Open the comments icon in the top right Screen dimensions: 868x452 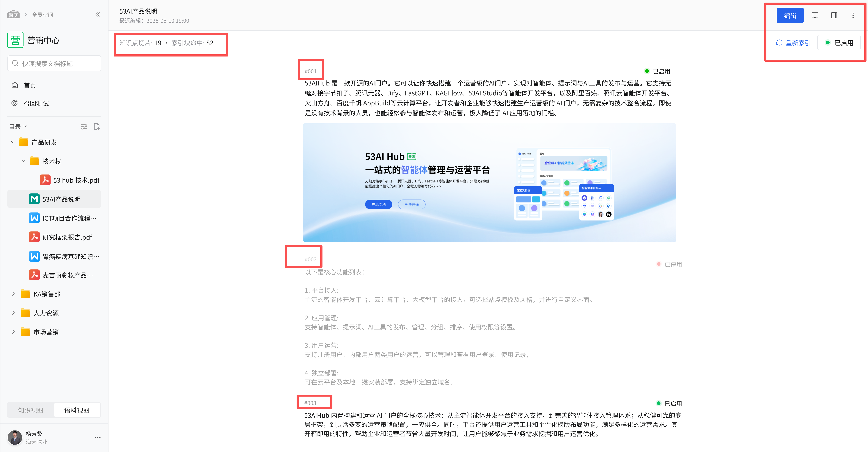tap(815, 16)
